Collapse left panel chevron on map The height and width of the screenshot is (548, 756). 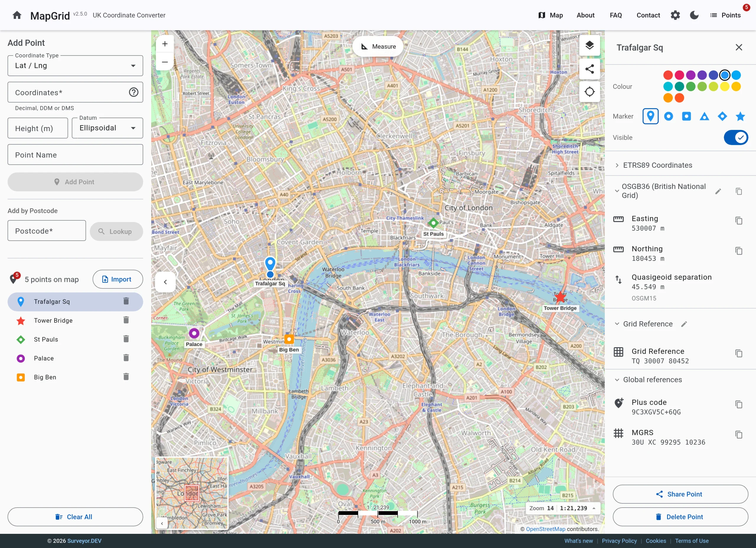tap(165, 282)
